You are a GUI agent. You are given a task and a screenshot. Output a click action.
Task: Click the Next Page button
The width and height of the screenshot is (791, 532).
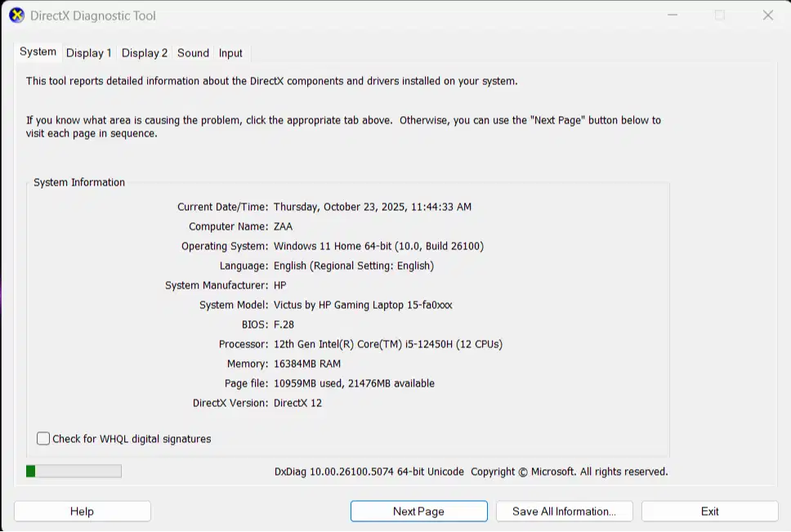pos(418,512)
